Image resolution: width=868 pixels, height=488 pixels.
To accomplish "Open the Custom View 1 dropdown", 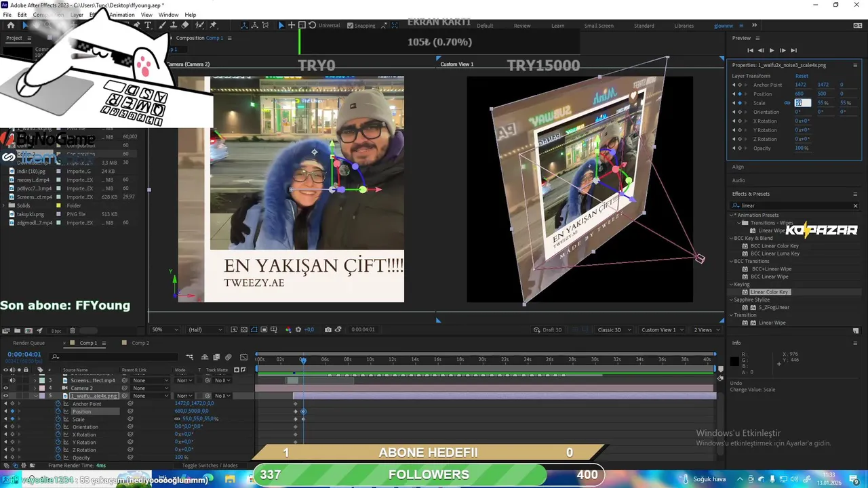I will [x=662, y=330].
